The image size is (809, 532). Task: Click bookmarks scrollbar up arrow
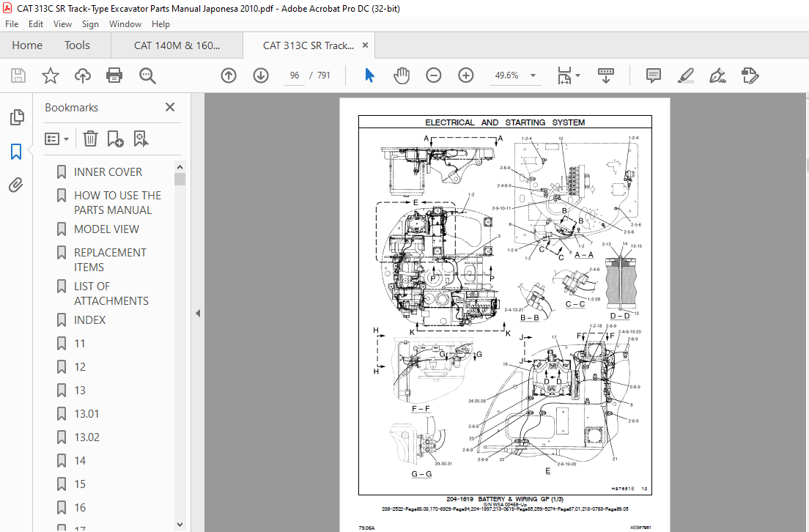tap(180, 167)
